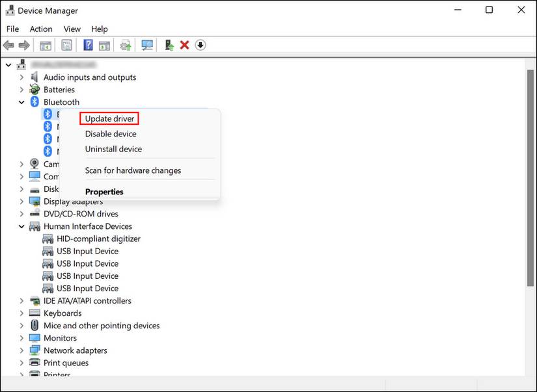
Task: Open the Properties sheet toolbar icon
Action: point(66,45)
